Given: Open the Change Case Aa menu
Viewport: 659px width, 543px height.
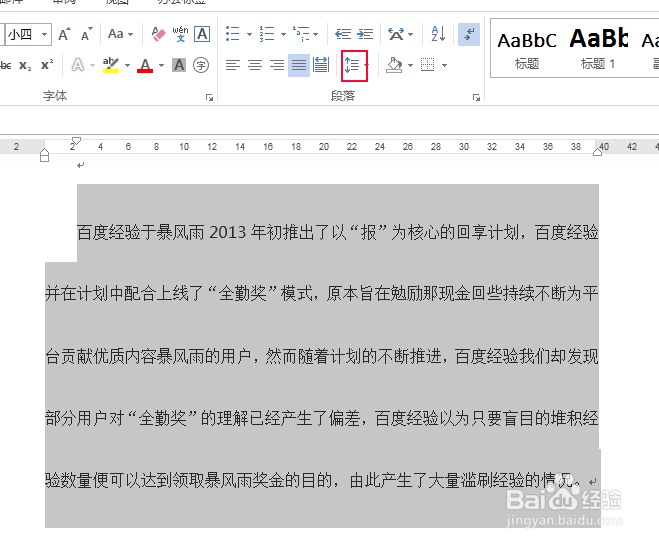Looking at the screenshot, I should [x=120, y=34].
